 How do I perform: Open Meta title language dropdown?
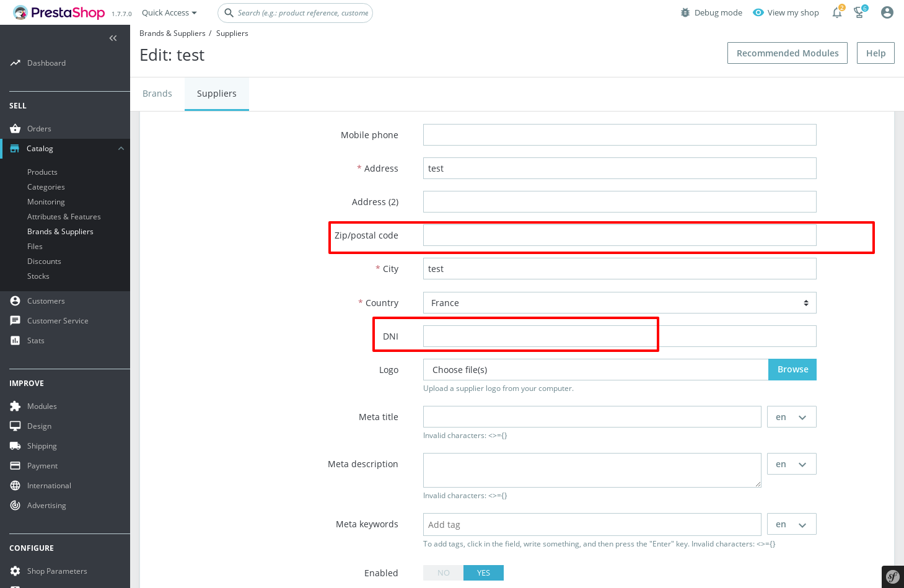pos(792,417)
